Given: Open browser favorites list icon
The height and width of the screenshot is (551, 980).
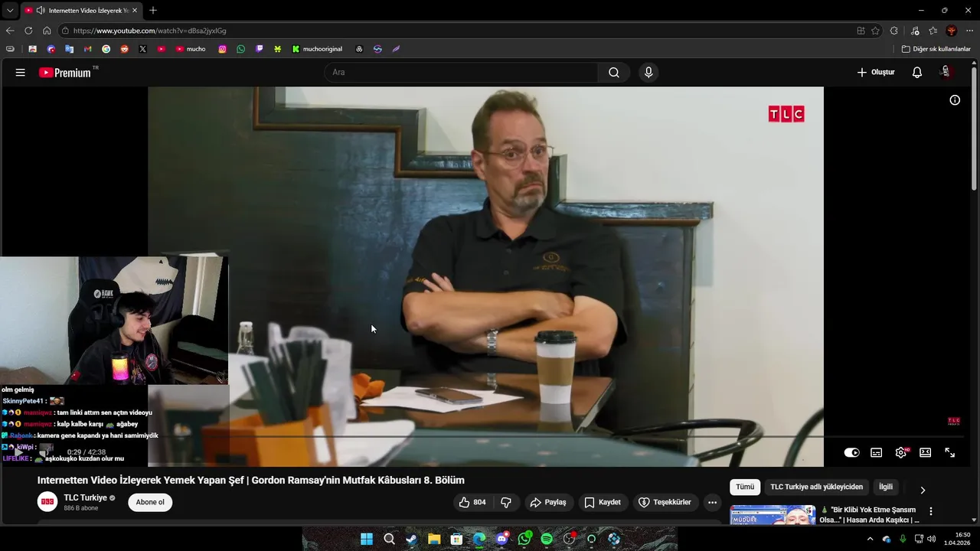Looking at the screenshot, I should (933, 31).
